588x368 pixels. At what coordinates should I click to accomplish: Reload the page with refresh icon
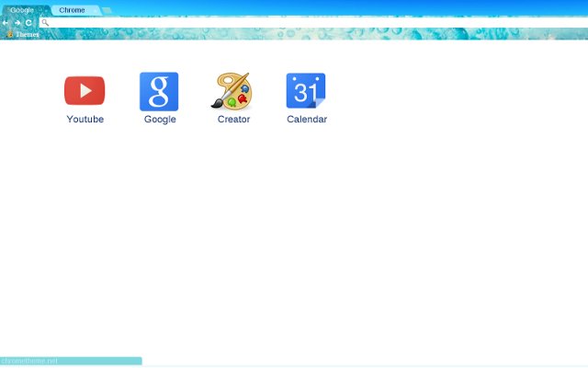28,23
